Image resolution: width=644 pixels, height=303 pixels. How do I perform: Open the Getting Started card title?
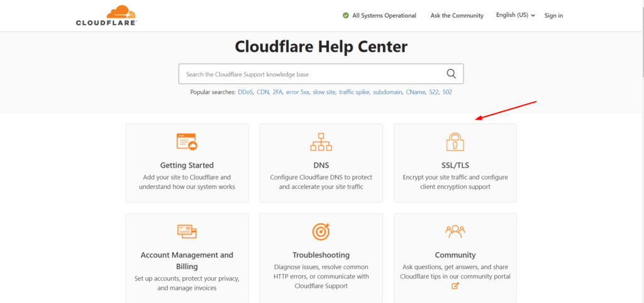pos(187,165)
